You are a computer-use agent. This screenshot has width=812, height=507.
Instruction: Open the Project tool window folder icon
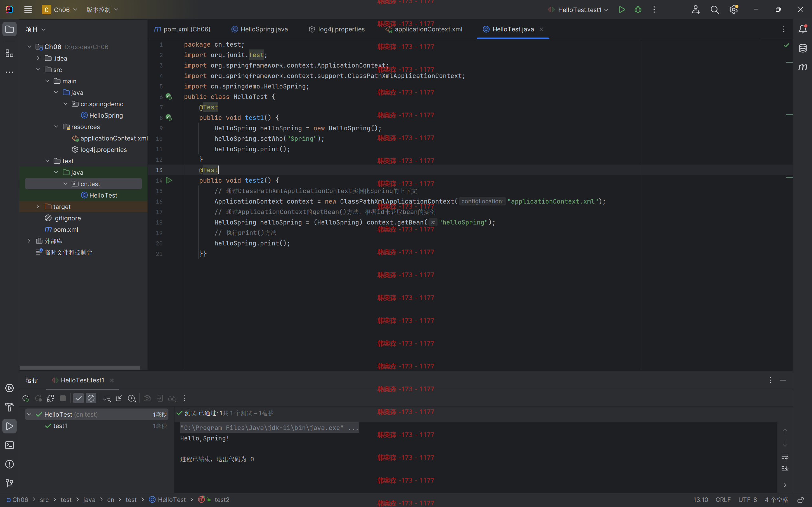(x=10, y=29)
